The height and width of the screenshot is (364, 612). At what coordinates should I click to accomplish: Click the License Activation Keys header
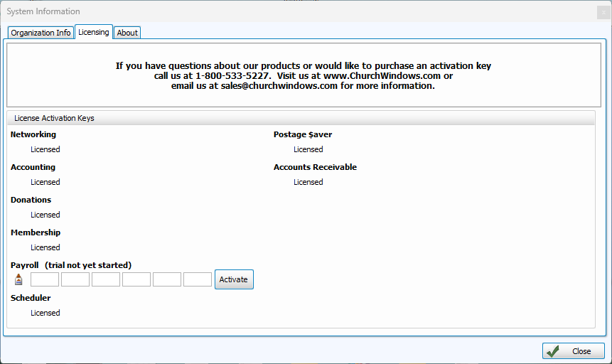click(x=54, y=118)
